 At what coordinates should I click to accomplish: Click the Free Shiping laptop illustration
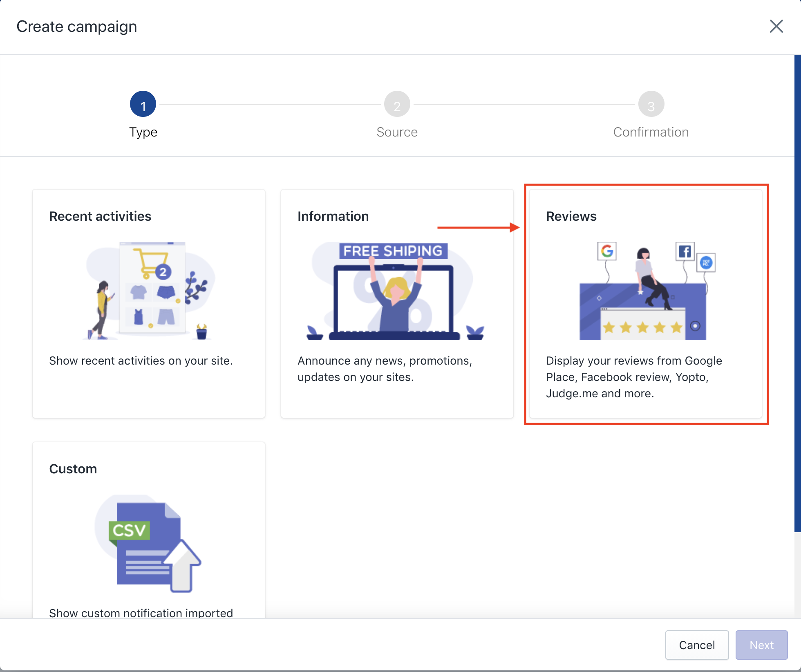point(394,291)
